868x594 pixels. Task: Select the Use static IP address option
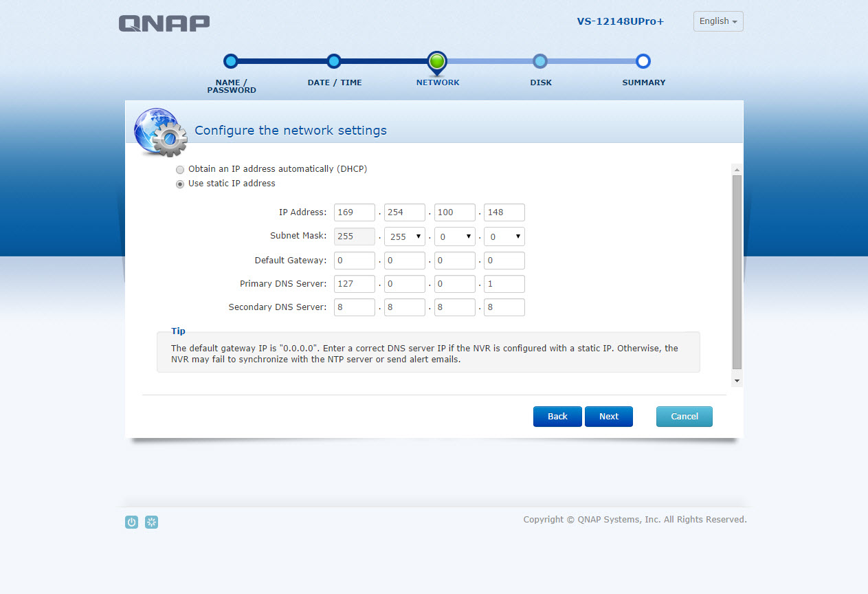[x=180, y=184]
